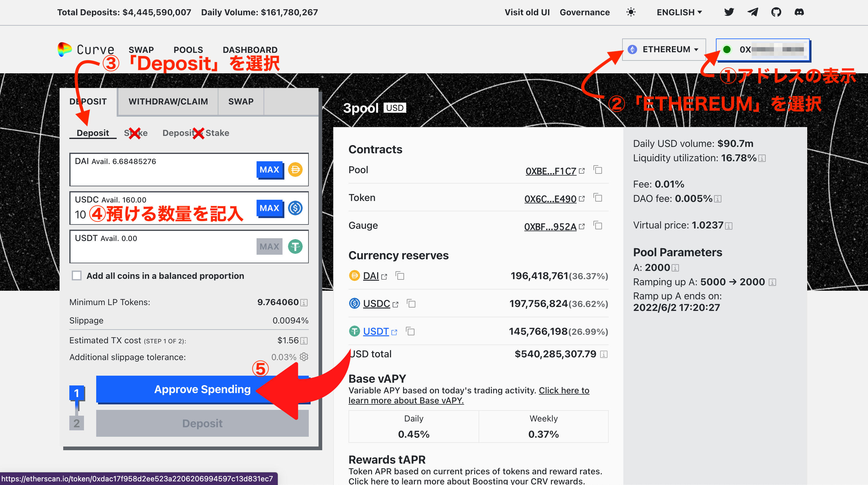Click the Ethereum network icon
Image resolution: width=868 pixels, height=485 pixels.
[x=634, y=50]
